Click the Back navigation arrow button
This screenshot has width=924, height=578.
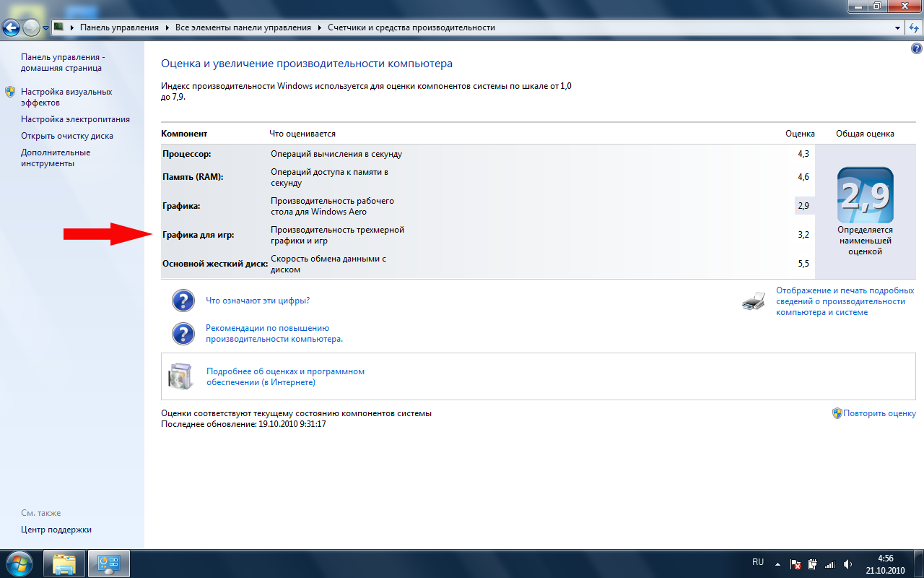12,27
